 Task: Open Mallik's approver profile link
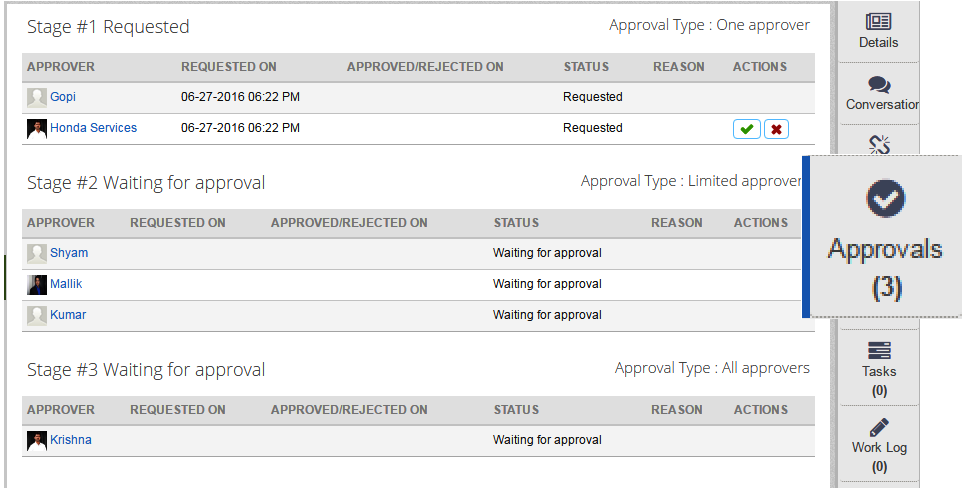66,284
